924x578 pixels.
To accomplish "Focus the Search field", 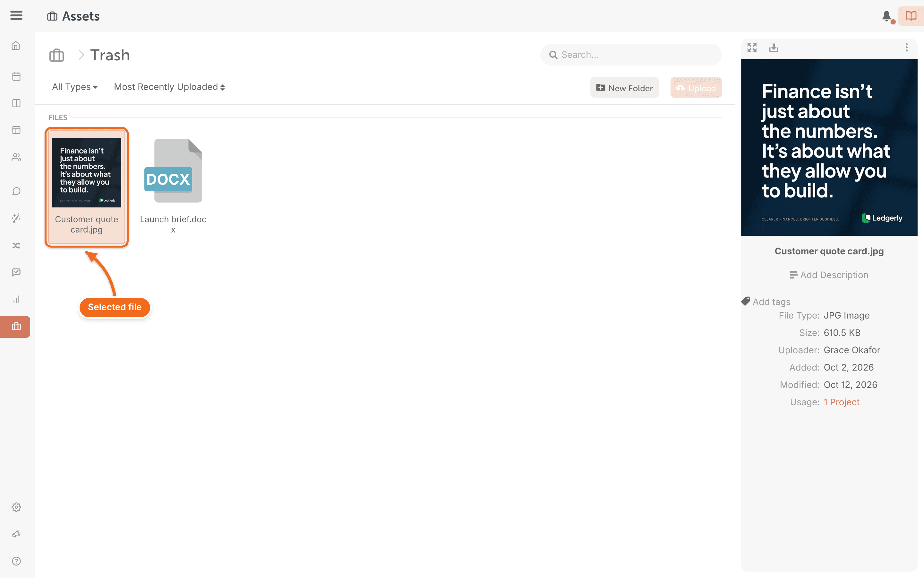I will (x=631, y=55).
